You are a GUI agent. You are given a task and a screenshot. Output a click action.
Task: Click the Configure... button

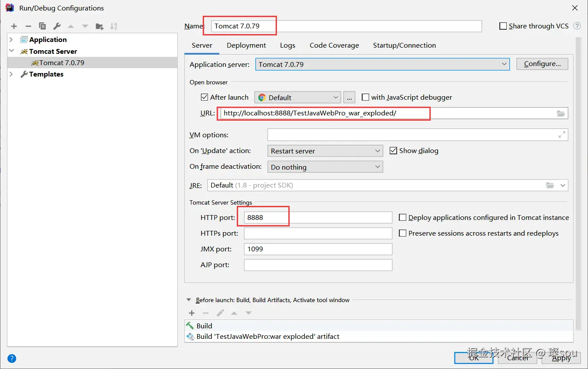pos(542,64)
